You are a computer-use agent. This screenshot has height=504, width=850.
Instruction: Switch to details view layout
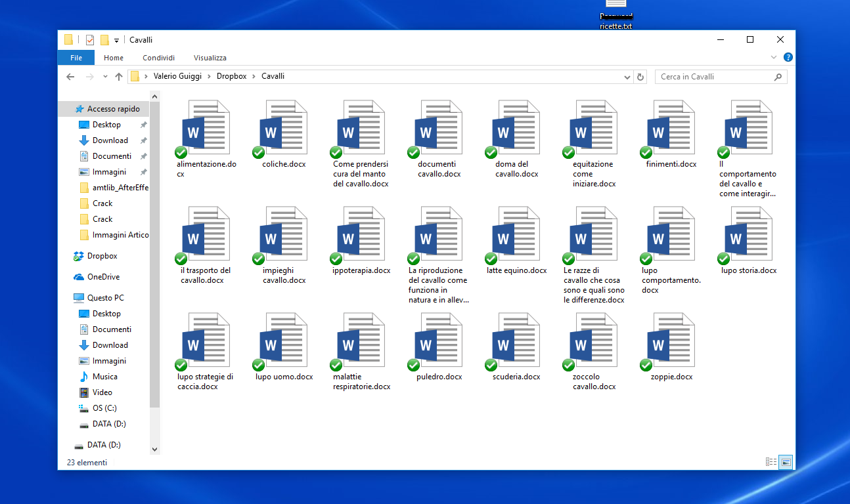pos(771,462)
